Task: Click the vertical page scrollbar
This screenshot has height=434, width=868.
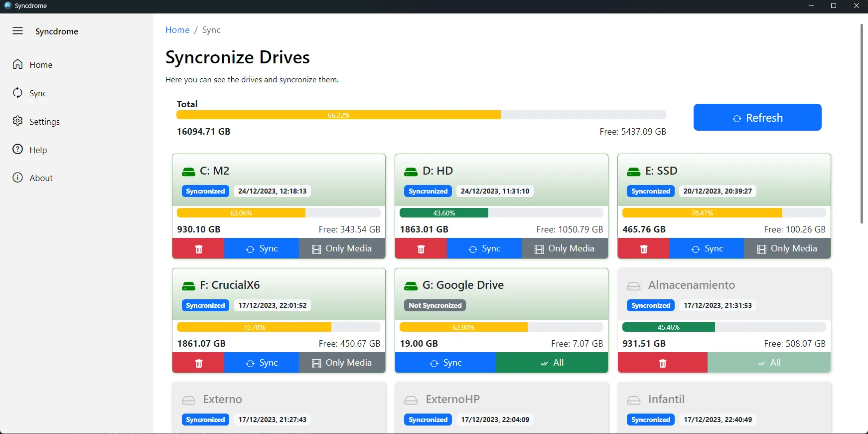Action: pyautogui.click(x=862, y=123)
